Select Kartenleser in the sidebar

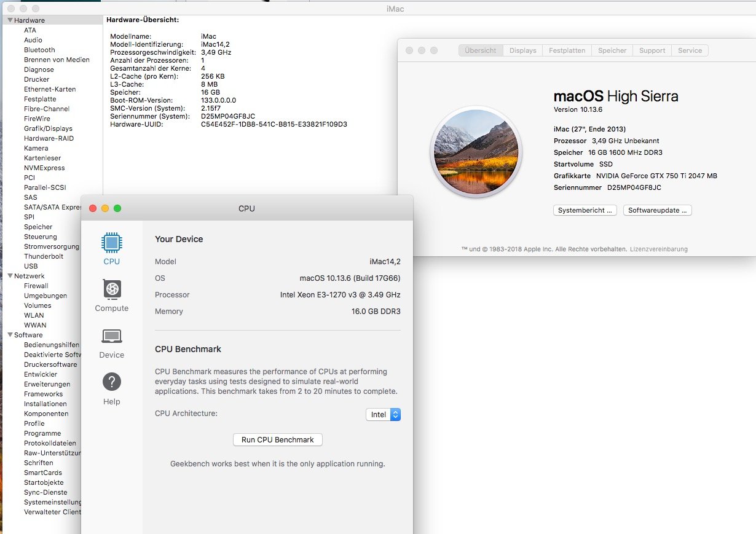point(42,158)
